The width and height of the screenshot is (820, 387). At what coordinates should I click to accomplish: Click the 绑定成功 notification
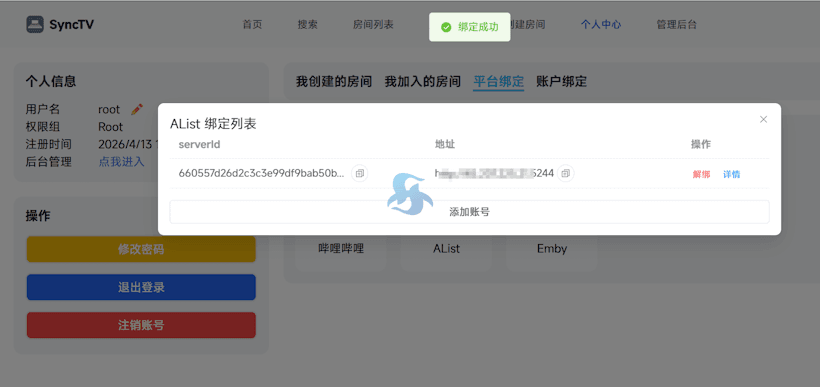click(470, 27)
